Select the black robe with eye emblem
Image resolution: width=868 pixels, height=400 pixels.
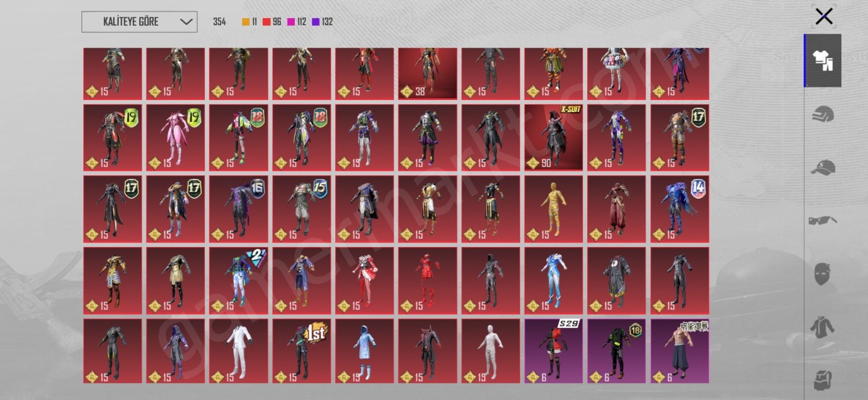point(617,281)
